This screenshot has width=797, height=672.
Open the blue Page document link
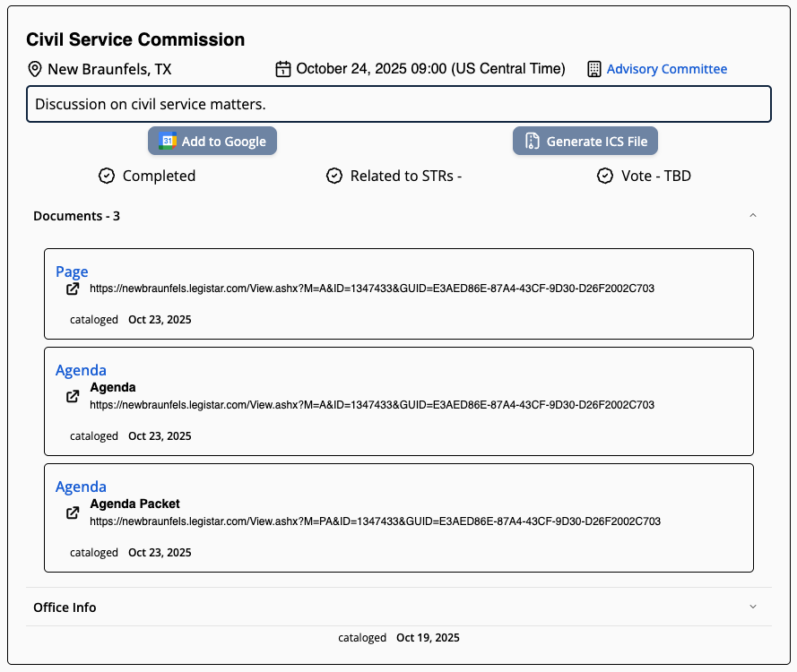pos(72,271)
